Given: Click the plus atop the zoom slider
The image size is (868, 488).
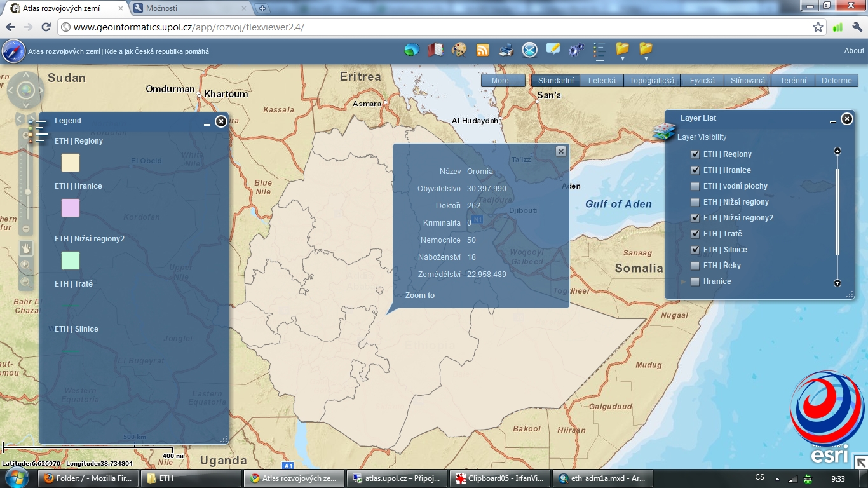Looking at the screenshot, I should pyautogui.click(x=26, y=135).
